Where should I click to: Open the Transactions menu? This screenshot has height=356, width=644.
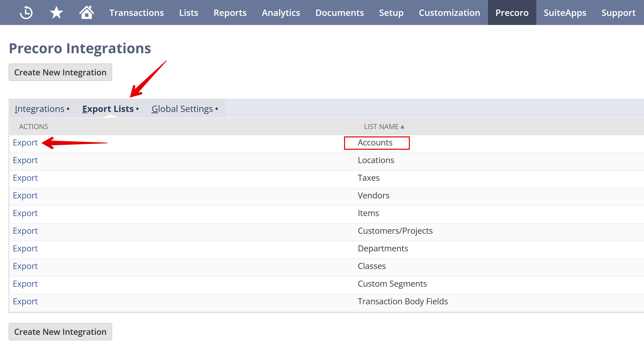136,13
